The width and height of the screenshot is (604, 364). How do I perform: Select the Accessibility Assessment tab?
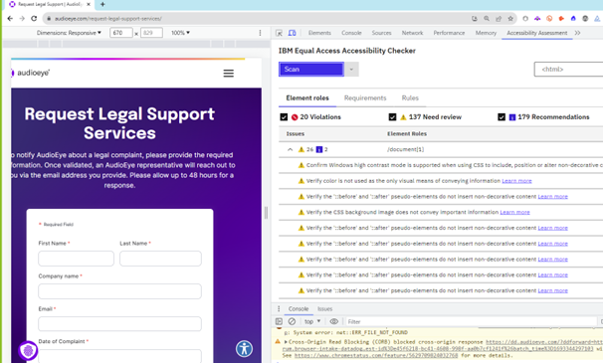537,33
